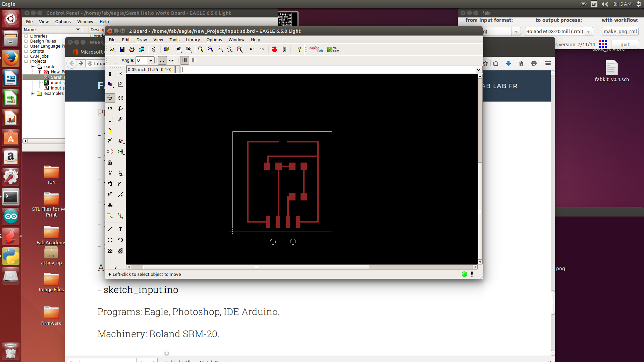Select the Move tool

[110, 98]
